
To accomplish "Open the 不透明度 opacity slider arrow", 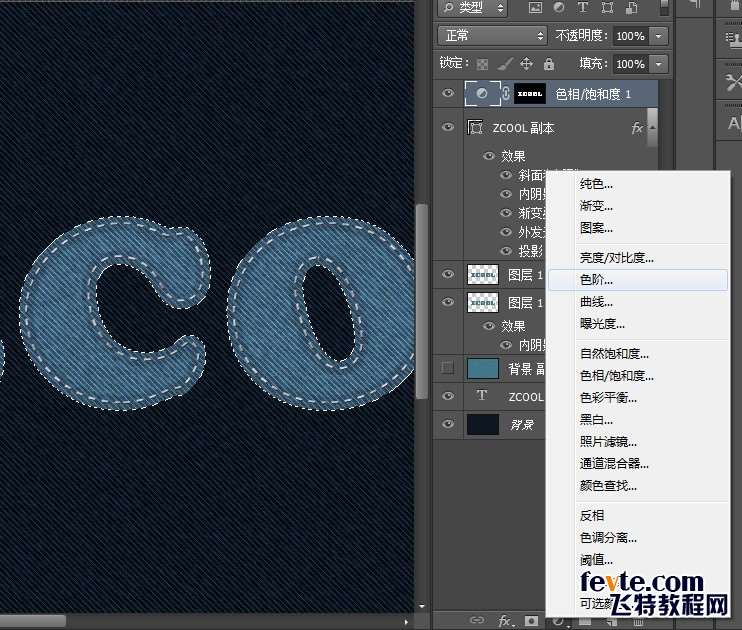I will click(658, 36).
